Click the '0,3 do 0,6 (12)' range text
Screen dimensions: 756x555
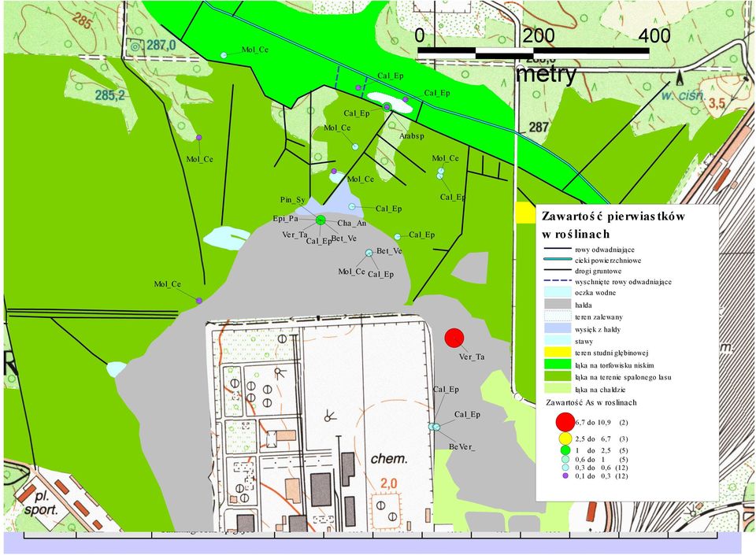pyautogui.click(x=601, y=468)
